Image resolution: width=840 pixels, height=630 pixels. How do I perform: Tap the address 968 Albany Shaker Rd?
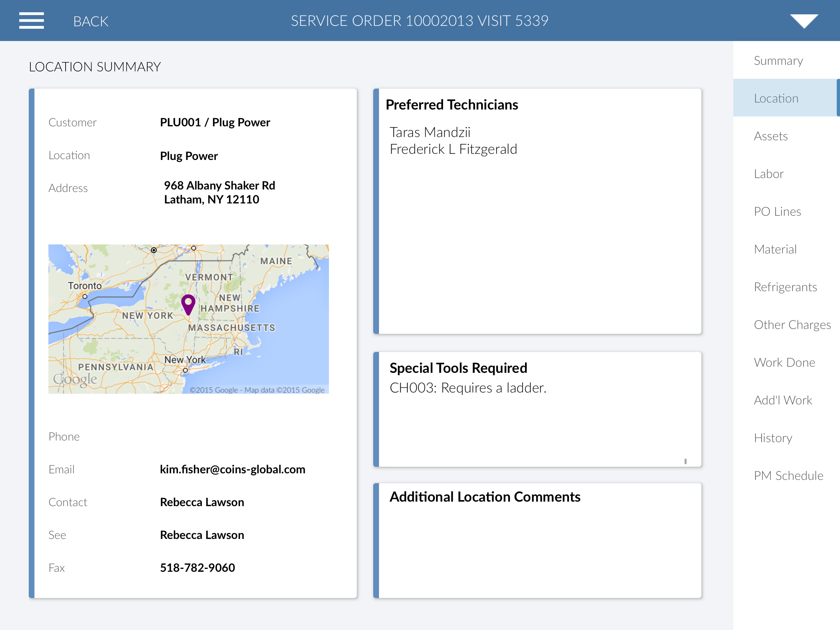coord(219,185)
